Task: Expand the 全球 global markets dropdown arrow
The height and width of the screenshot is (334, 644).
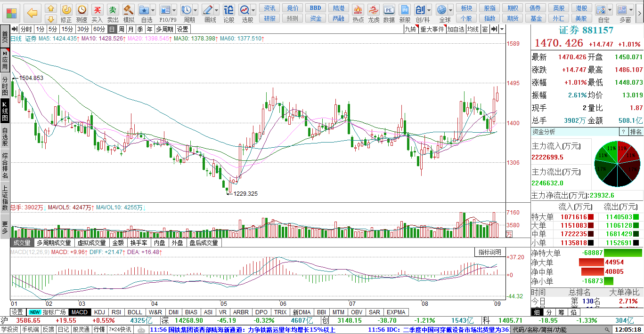Action: 451,9
